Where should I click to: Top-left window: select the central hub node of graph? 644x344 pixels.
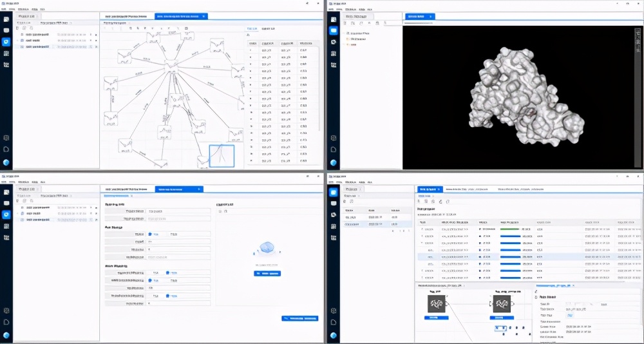[171, 66]
